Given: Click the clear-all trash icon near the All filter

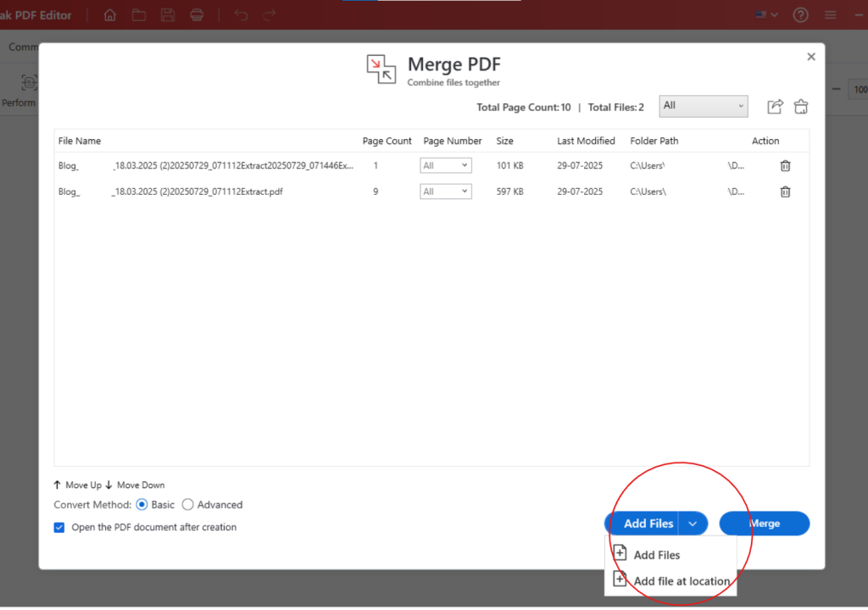Looking at the screenshot, I should click(x=800, y=106).
